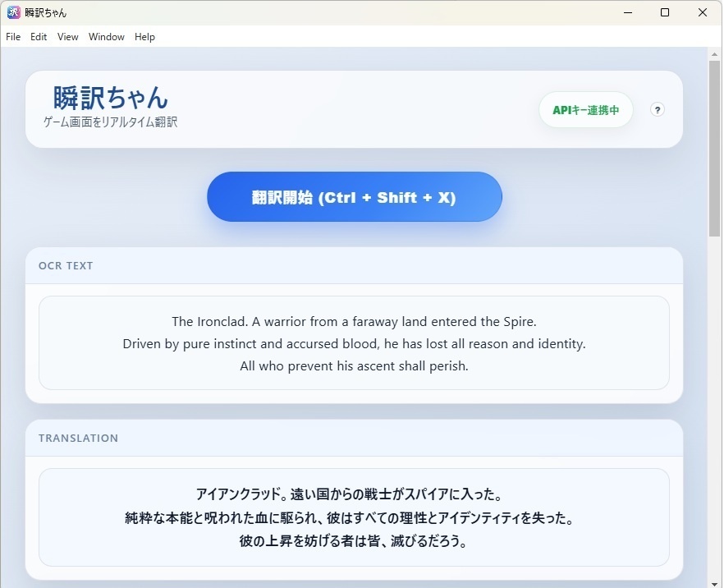Open the View menu
Image resolution: width=724 pixels, height=588 pixels.
(x=67, y=37)
